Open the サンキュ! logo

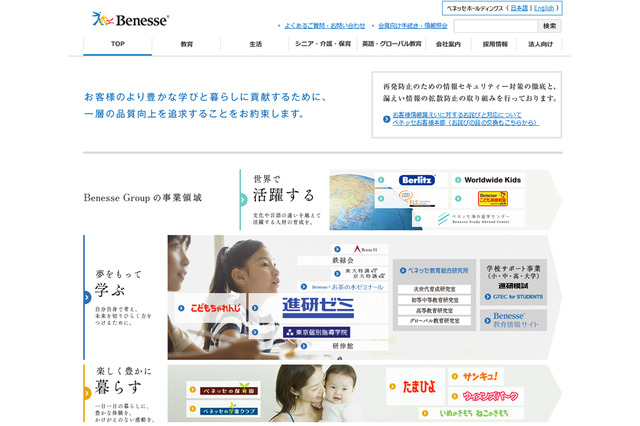tap(480, 376)
